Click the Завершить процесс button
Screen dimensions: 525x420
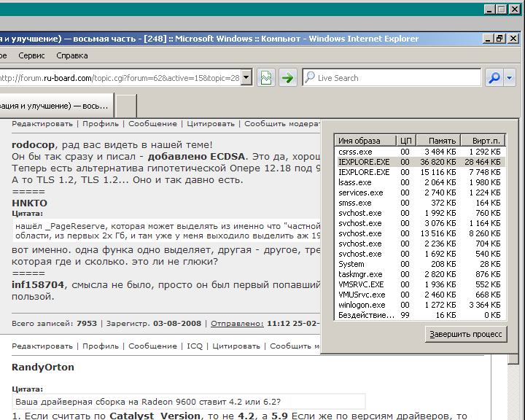pos(466,334)
